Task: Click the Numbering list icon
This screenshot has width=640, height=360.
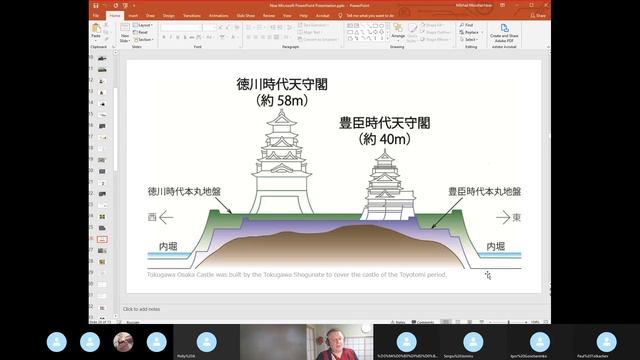Action: point(260,27)
